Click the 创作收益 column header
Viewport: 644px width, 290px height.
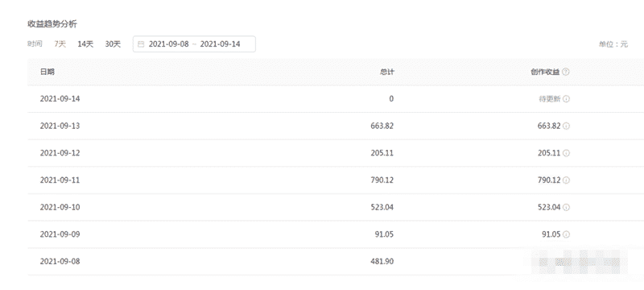(546, 72)
